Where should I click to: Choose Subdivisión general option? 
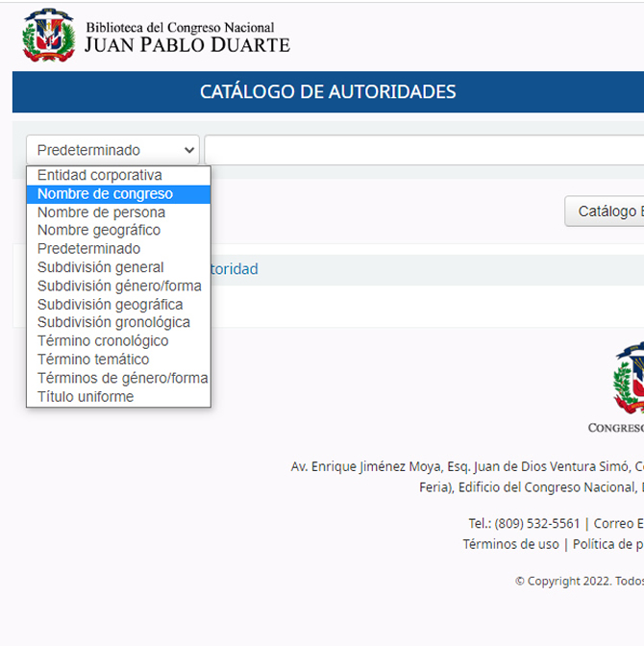[118, 267]
